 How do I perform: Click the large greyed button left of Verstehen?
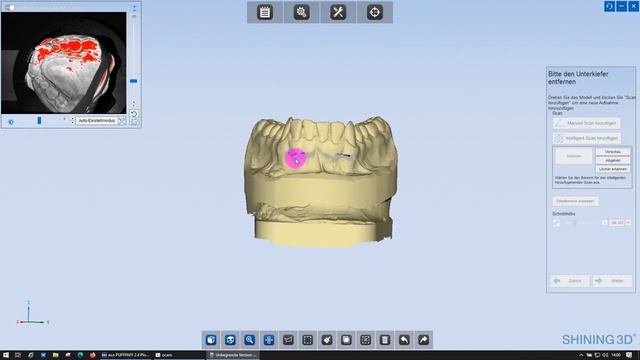573,156
